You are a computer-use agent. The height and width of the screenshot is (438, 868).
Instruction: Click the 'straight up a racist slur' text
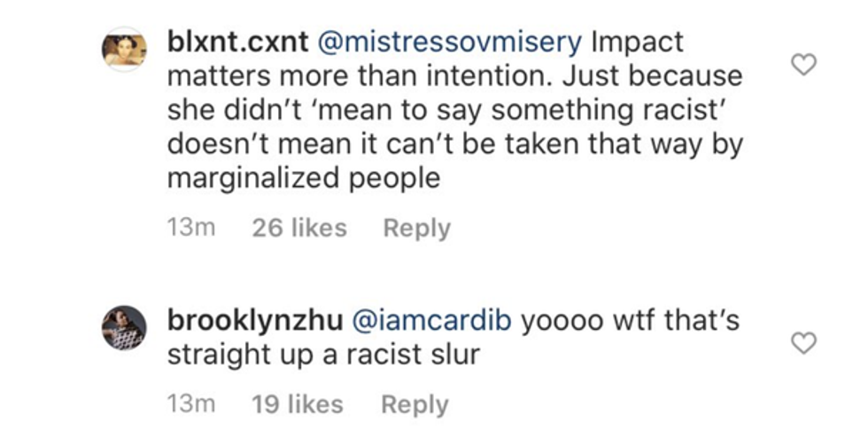[x=323, y=356]
